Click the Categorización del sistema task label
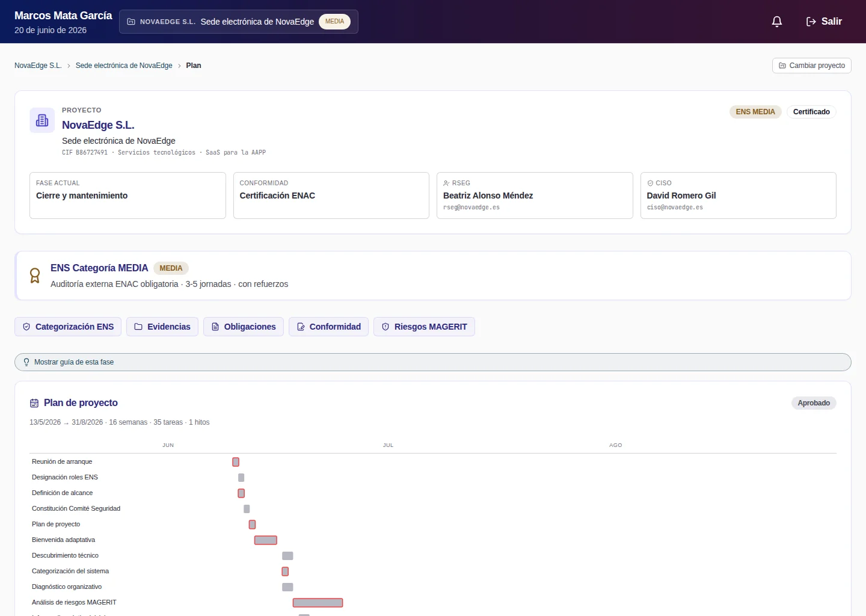Screen dimensions: 866x616 70,571
